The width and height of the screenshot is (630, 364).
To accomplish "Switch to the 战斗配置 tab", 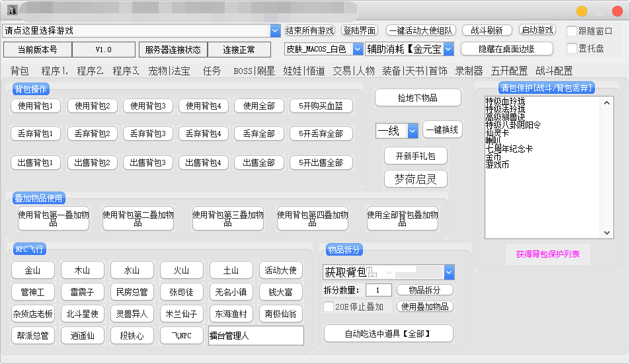I will pos(554,71).
